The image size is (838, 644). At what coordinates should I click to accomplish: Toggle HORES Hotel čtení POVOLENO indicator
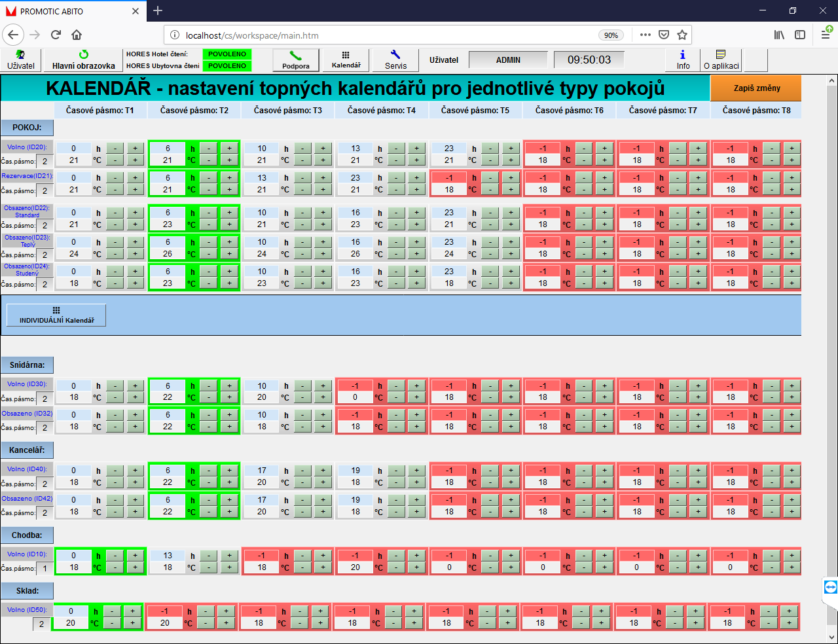click(x=227, y=54)
